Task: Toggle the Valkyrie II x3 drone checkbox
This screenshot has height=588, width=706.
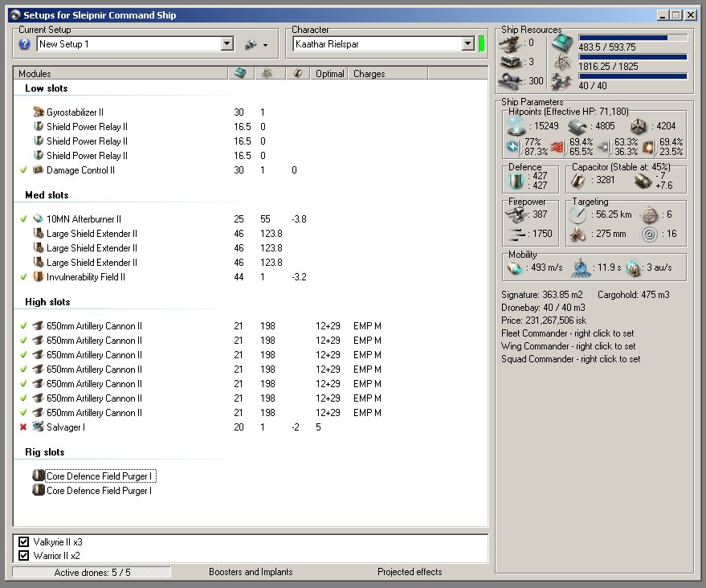Action: coord(23,542)
